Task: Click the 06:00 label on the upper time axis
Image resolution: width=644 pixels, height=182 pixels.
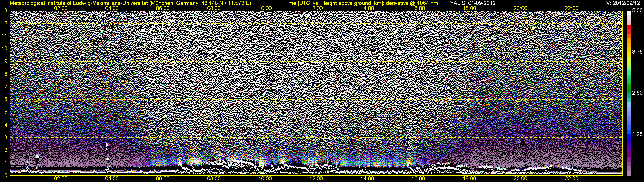Action: [x=163, y=8]
